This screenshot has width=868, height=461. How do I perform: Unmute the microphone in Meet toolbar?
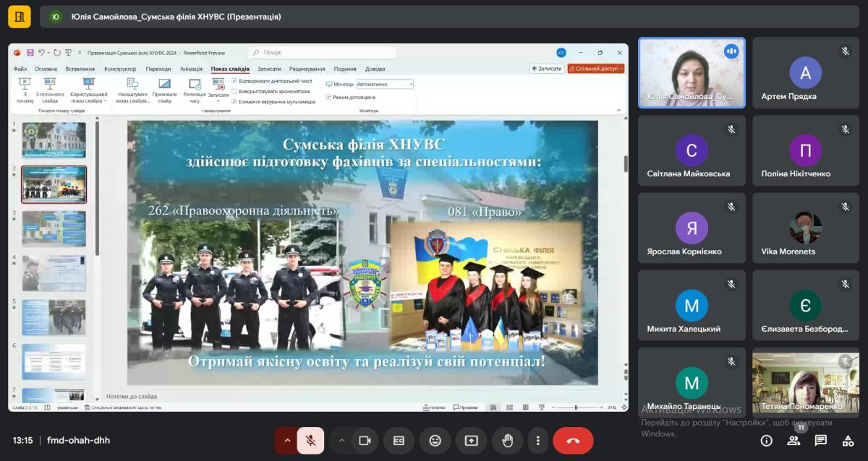310,441
